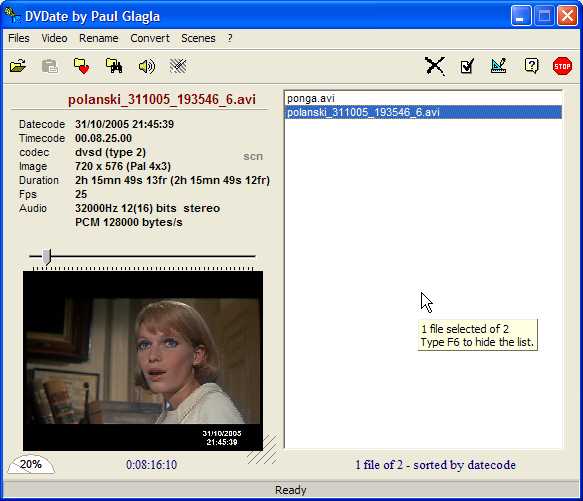Click the open folder icon in toolbar

tap(17, 66)
